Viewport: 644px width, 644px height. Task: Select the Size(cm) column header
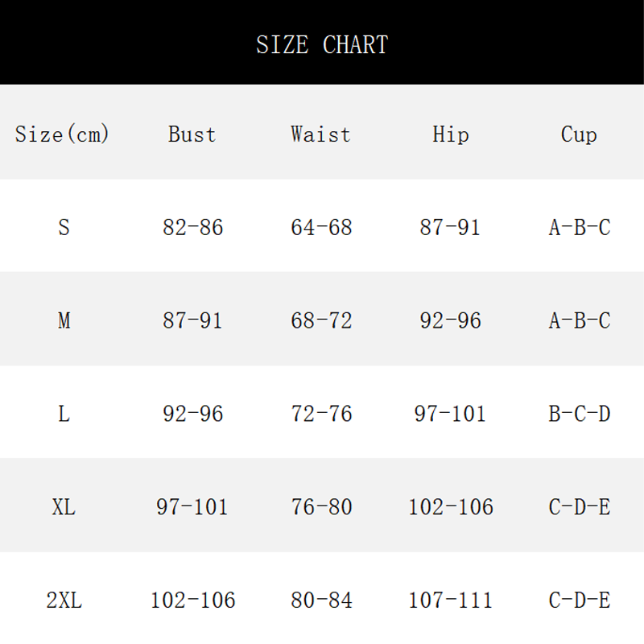tap(62, 134)
